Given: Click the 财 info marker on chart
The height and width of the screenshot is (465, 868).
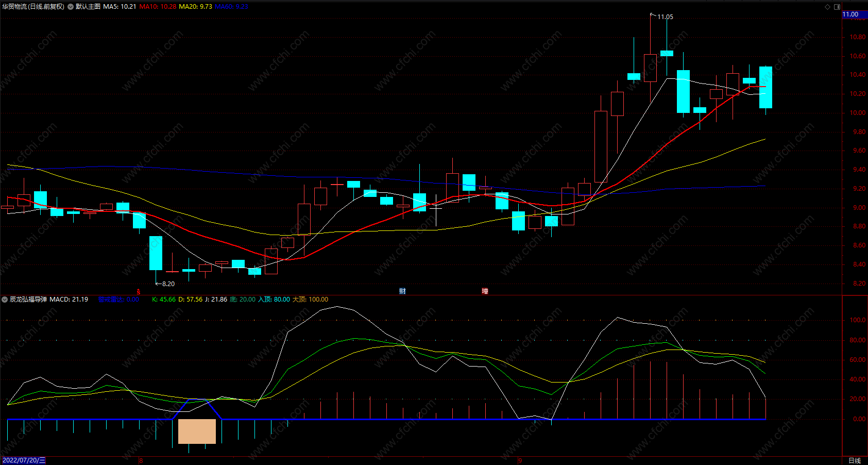Looking at the screenshot, I should 402,291.
